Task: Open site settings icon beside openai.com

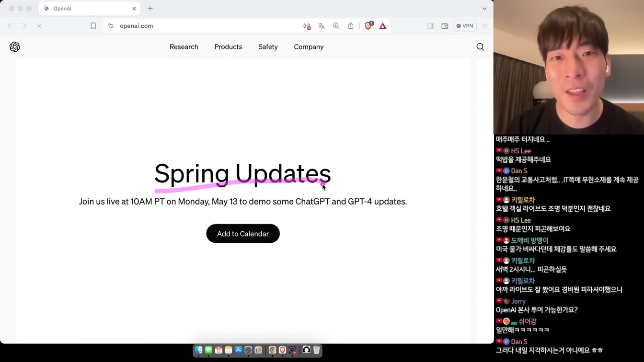Action: point(111,26)
